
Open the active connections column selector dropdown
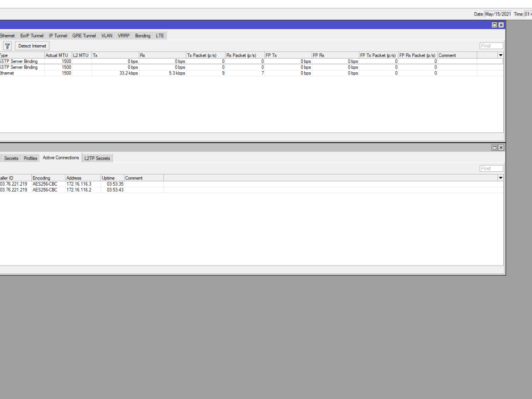(x=500, y=178)
